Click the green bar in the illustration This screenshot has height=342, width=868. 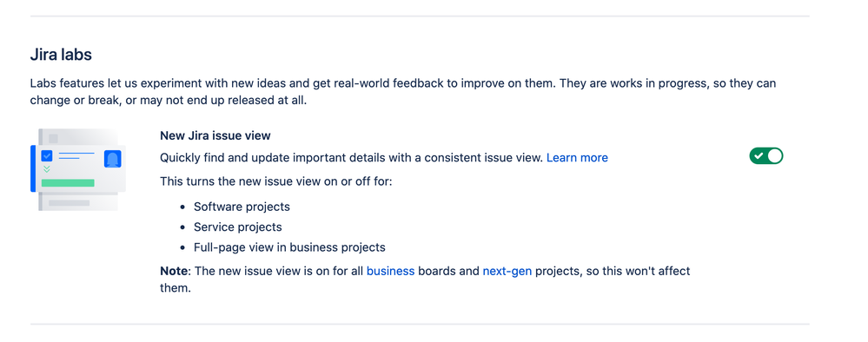68,182
